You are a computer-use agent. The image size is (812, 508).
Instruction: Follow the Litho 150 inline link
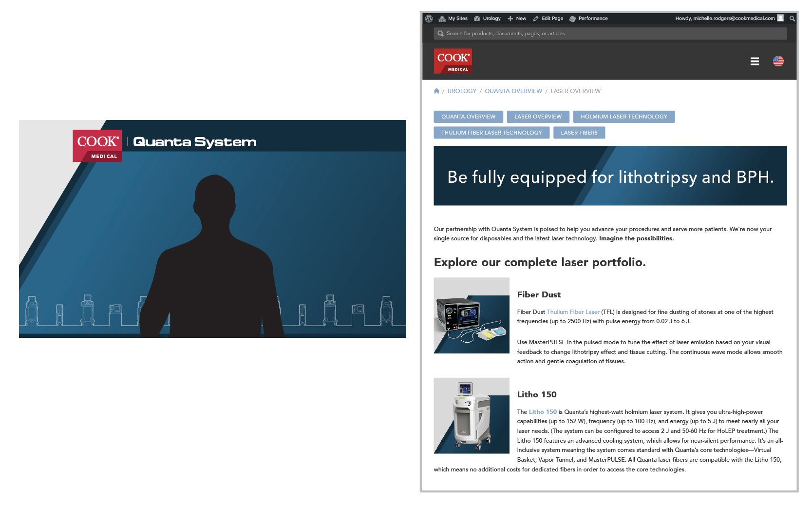(x=543, y=412)
